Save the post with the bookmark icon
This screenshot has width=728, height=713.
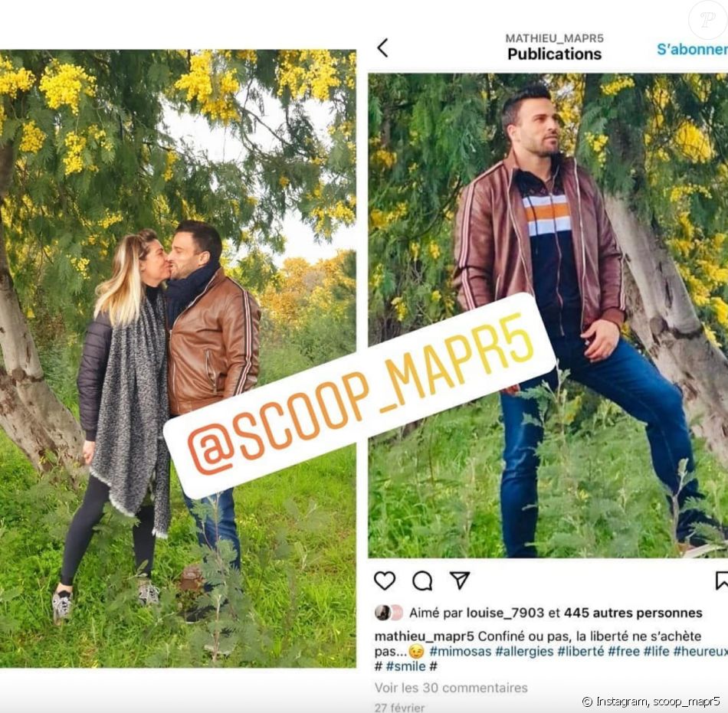[722, 581]
